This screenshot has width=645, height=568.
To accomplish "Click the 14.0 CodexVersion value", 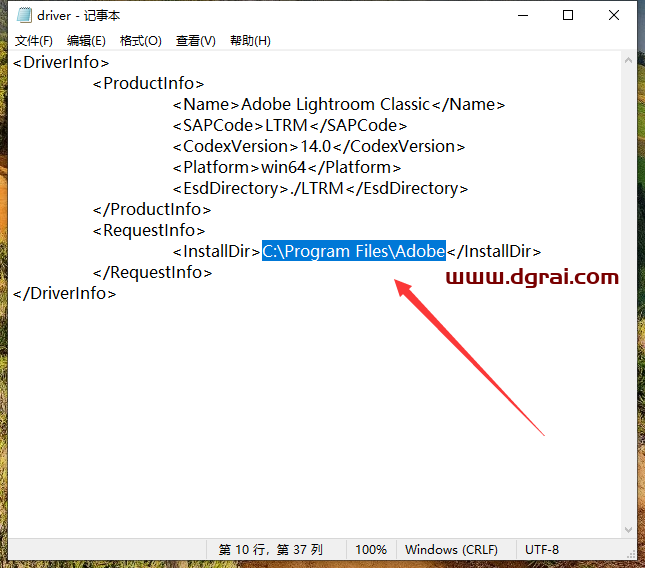I will [x=320, y=147].
